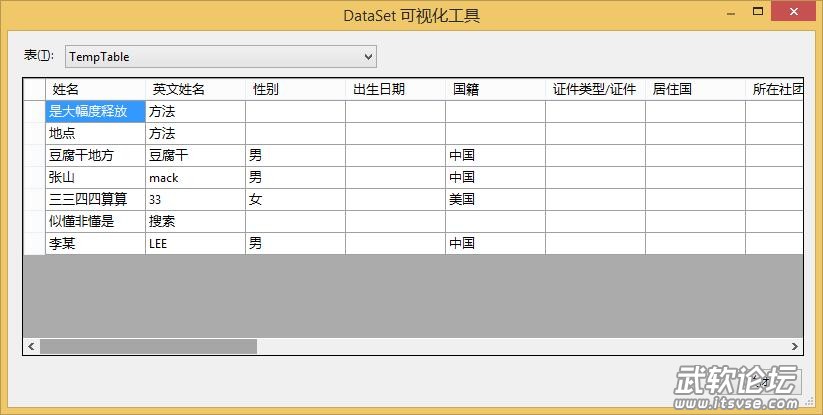This screenshot has width=823, height=415.
Task: Click the mack English name cell
Action: point(195,178)
